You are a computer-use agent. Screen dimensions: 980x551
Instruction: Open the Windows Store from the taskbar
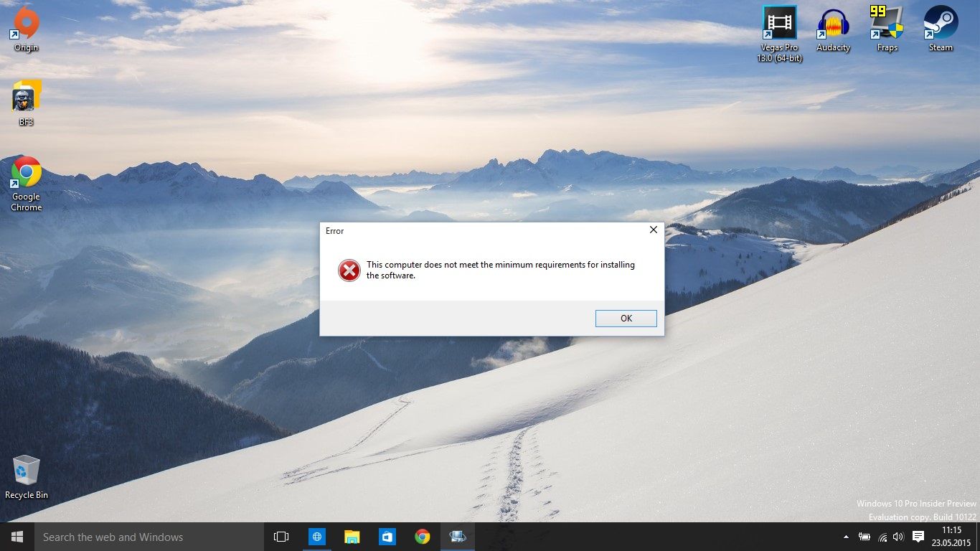click(387, 536)
